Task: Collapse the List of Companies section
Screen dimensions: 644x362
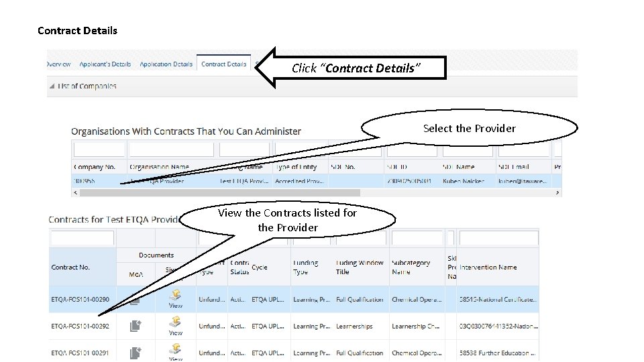Action: point(52,86)
